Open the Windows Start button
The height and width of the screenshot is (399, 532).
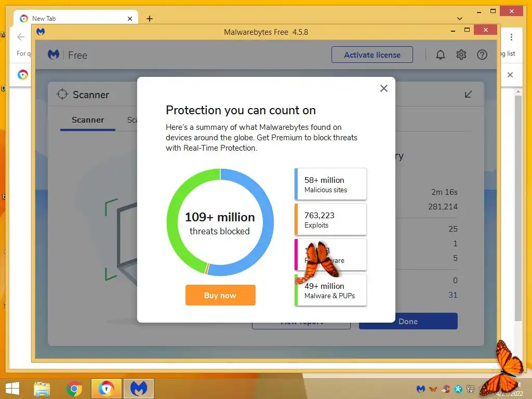[12, 389]
